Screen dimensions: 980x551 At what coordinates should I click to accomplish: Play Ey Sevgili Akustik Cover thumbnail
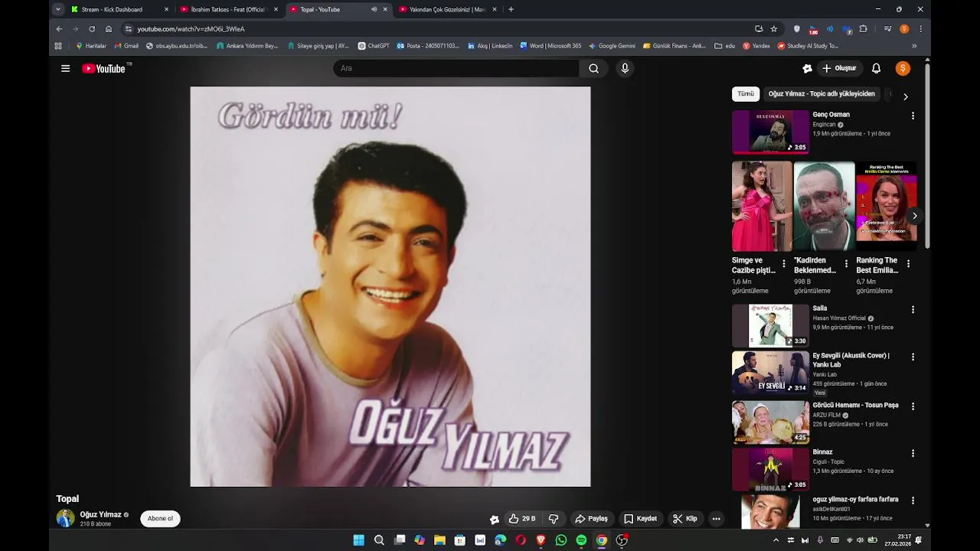(x=770, y=373)
